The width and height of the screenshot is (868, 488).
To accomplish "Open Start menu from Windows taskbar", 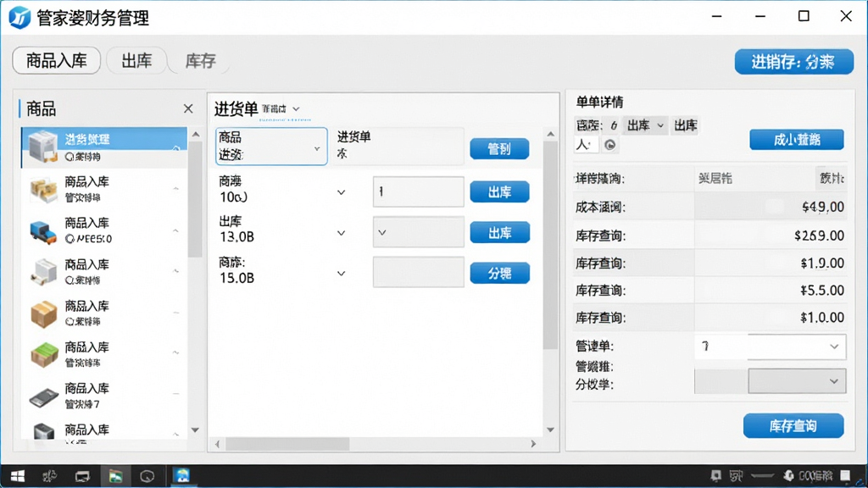I will [x=17, y=476].
